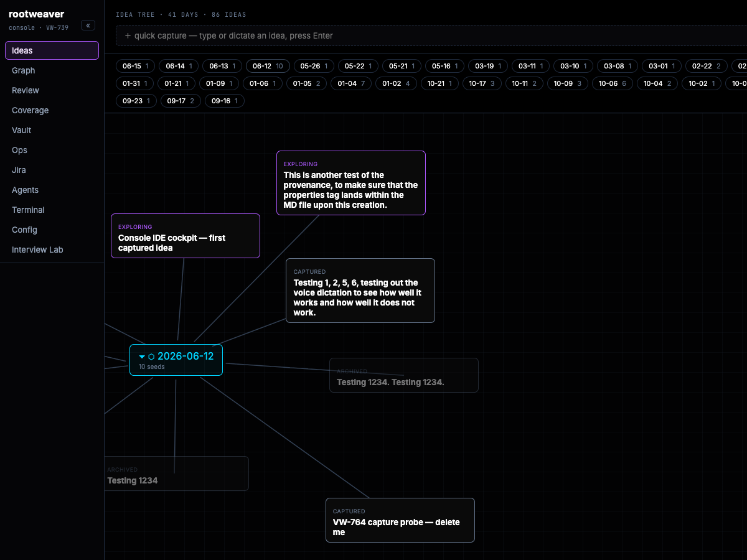This screenshot has width=747, height=560.
Task: Select the 03-10 date chip
Action: [x=573, y=66]
